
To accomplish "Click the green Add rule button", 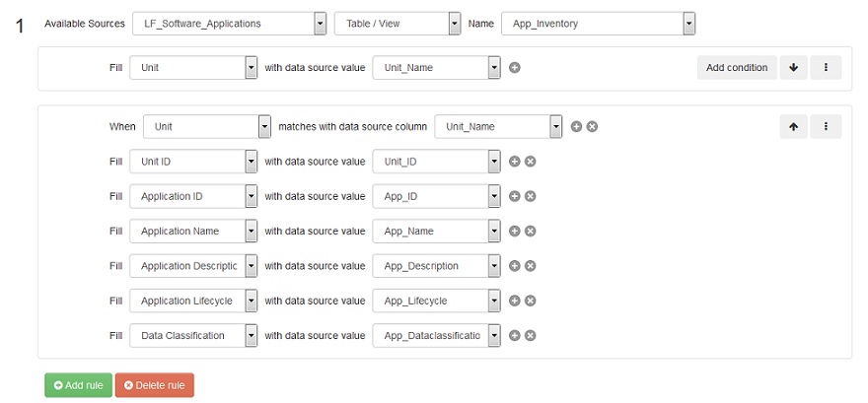I will point(79,385).
